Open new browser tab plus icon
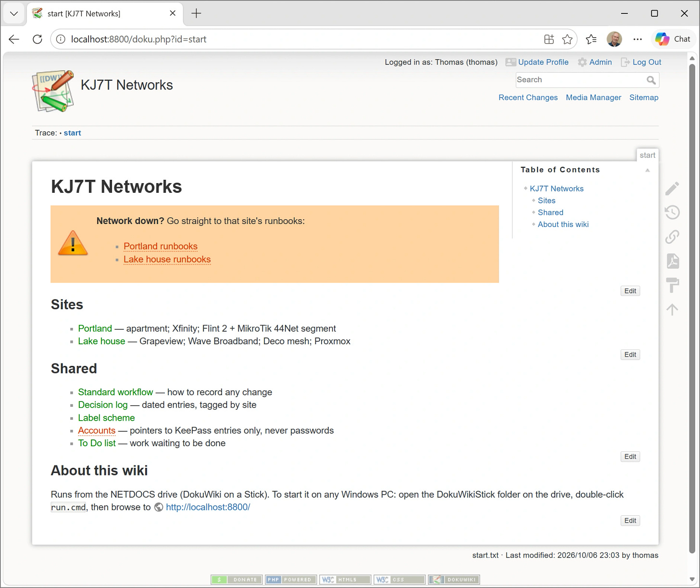Screen dimensions: 700x588 tap(196, 13)
